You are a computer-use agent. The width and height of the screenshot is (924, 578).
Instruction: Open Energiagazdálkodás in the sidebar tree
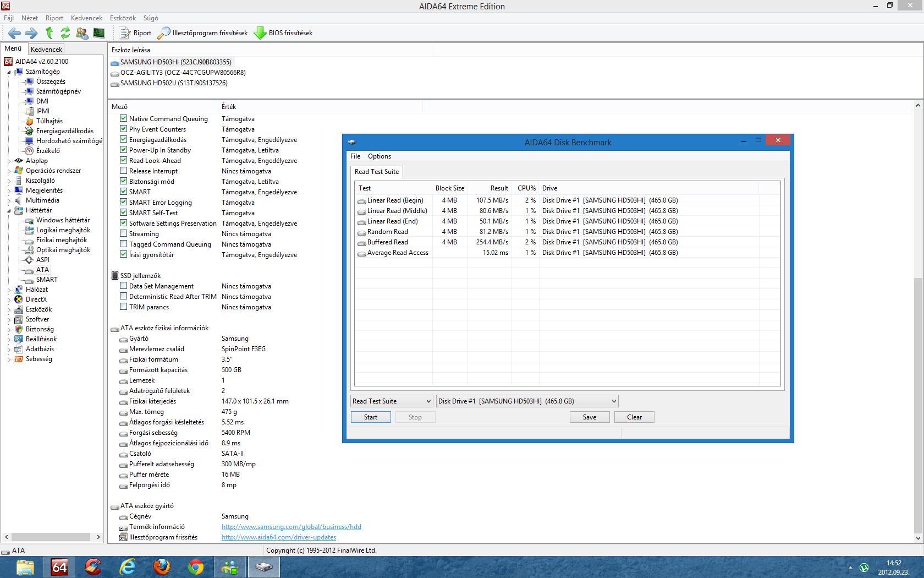point(64,131)
